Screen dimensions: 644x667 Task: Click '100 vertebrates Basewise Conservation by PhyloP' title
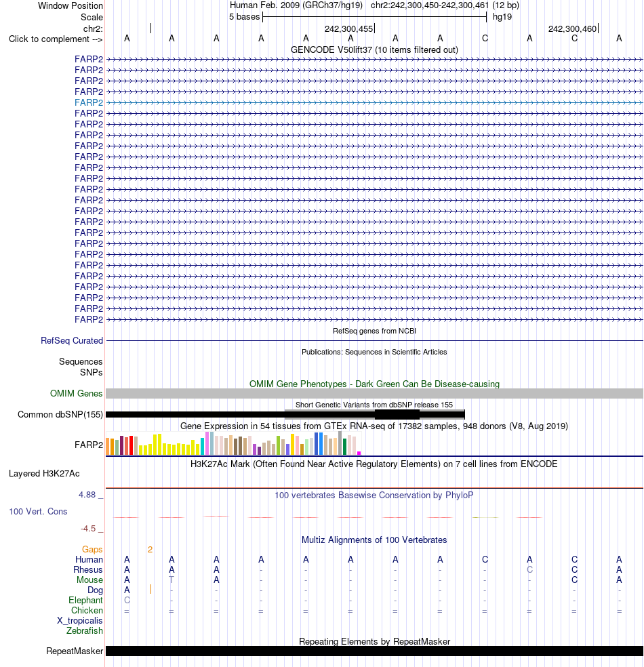point(374,495)
